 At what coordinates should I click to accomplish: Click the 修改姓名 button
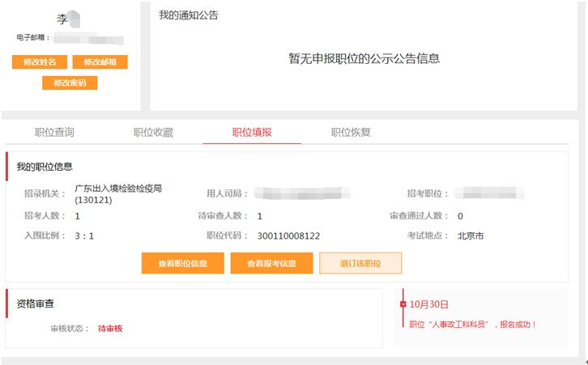(x=40, y=62)
